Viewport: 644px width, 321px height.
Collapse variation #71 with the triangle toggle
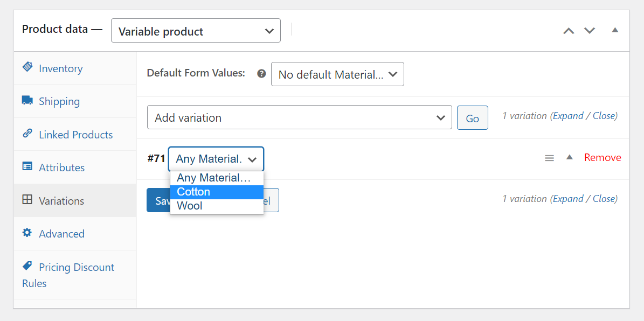(570, 157)
